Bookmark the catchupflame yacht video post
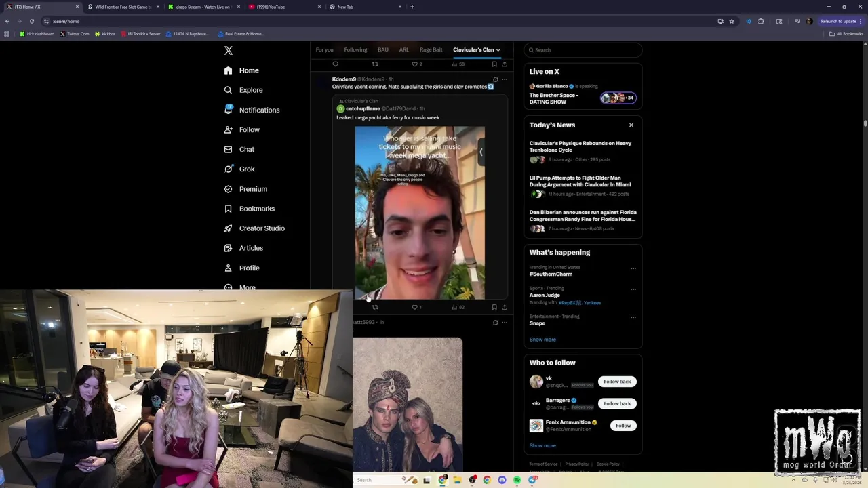 [494, 307]
